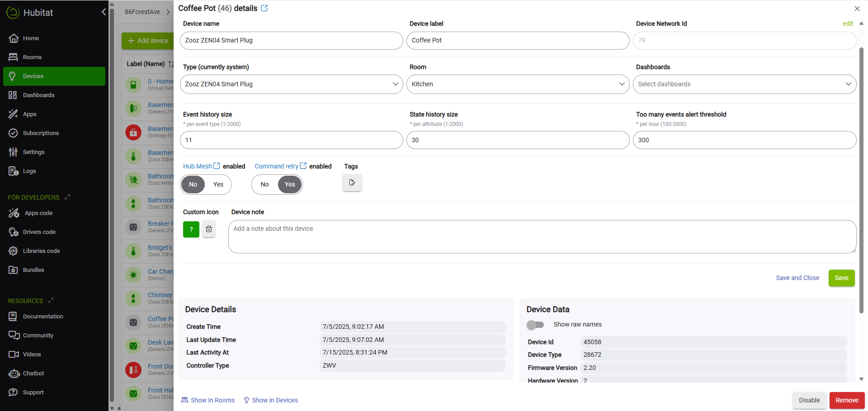Open the Command retry link
Image resolution: width=868 pixels, height=411 pixels.
280,166
